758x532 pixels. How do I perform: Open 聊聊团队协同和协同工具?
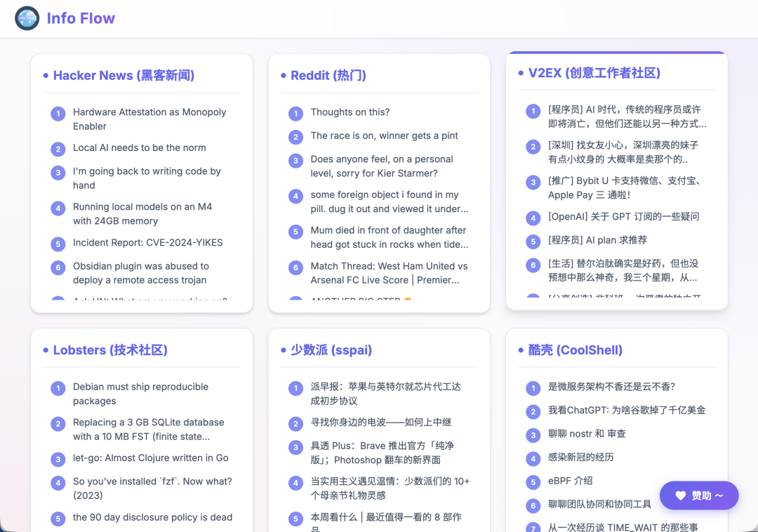point(600,505)
